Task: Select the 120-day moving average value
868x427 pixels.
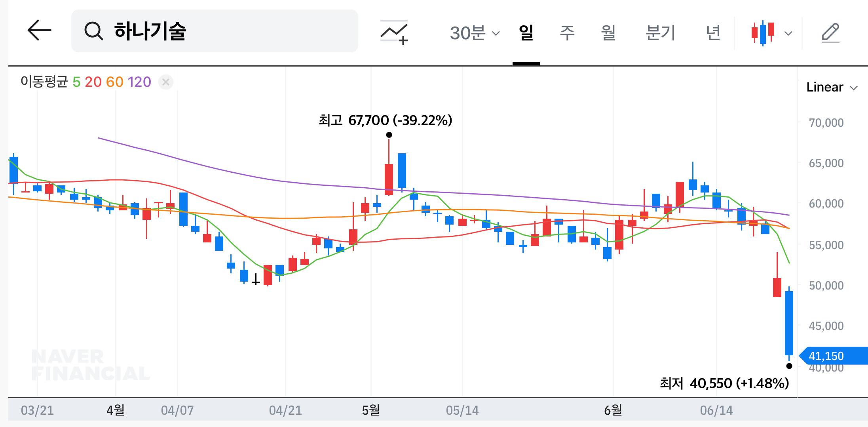Action: point(139,82)
